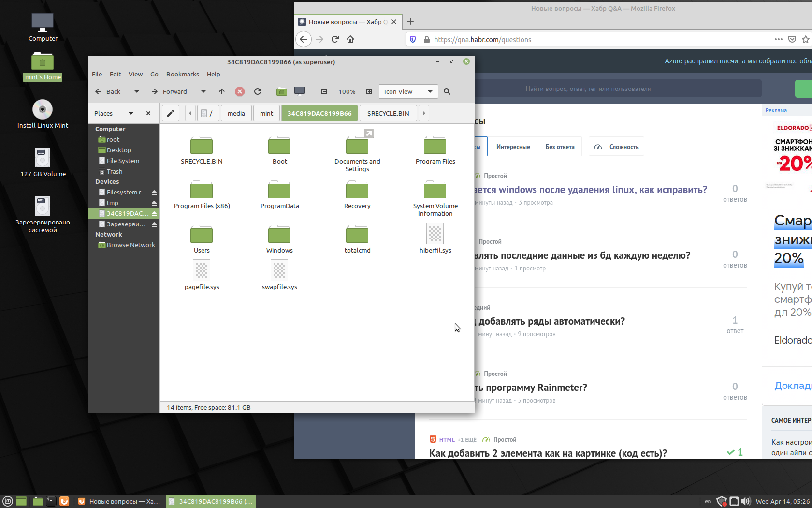Close the Places sidebar

click(x=148, y=113)
